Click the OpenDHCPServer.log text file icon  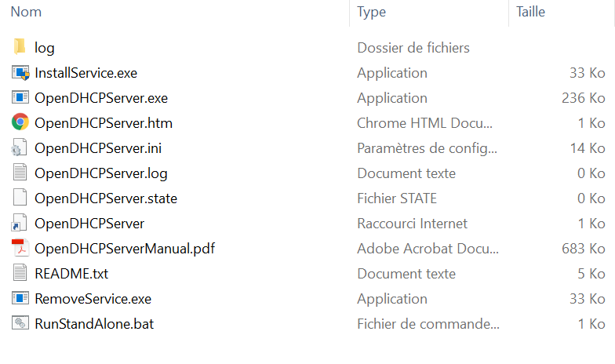[20, 173]
